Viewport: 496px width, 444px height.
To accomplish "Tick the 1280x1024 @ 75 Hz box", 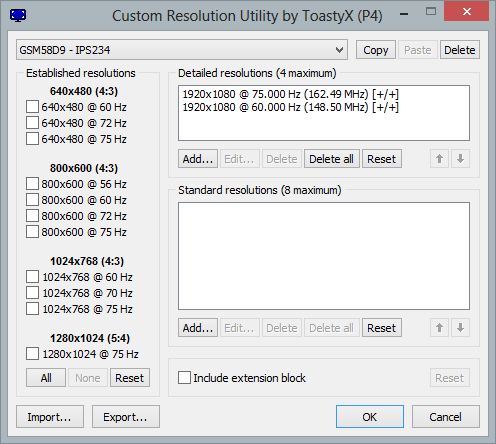I will click(32, 354).
